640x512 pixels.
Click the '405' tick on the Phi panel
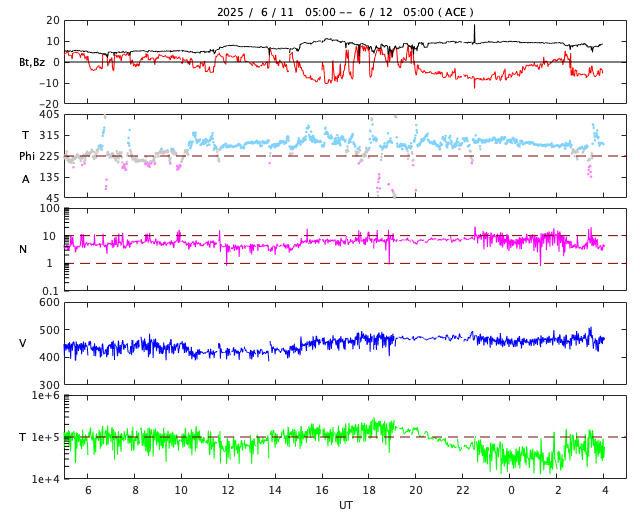click(x=49, y=114)
